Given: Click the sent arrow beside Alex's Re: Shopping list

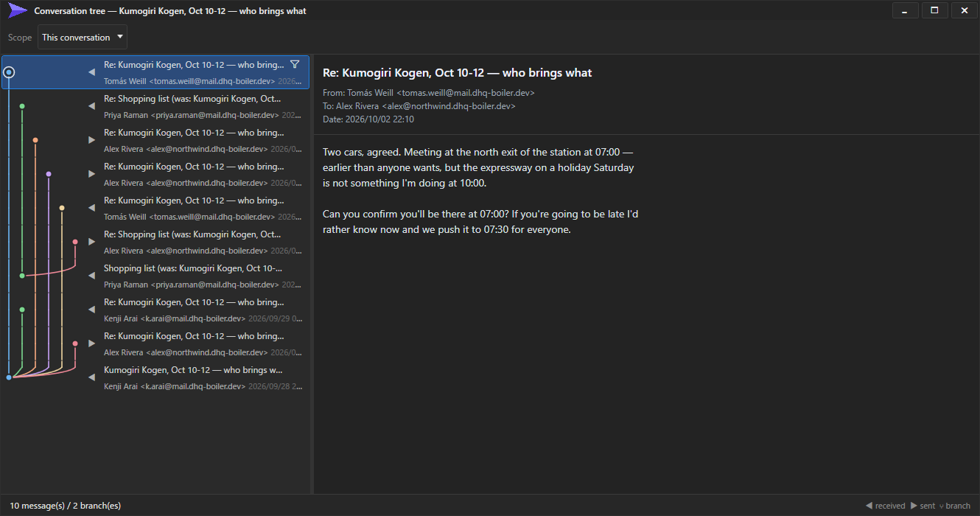Looking at the screenshot, I should (x=91, y=242).
